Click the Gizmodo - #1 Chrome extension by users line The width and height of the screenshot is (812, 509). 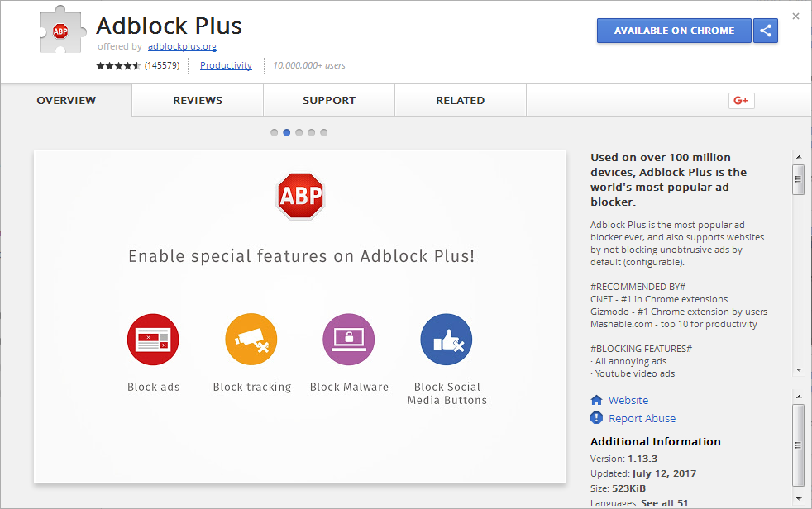(x=679, y=312)
